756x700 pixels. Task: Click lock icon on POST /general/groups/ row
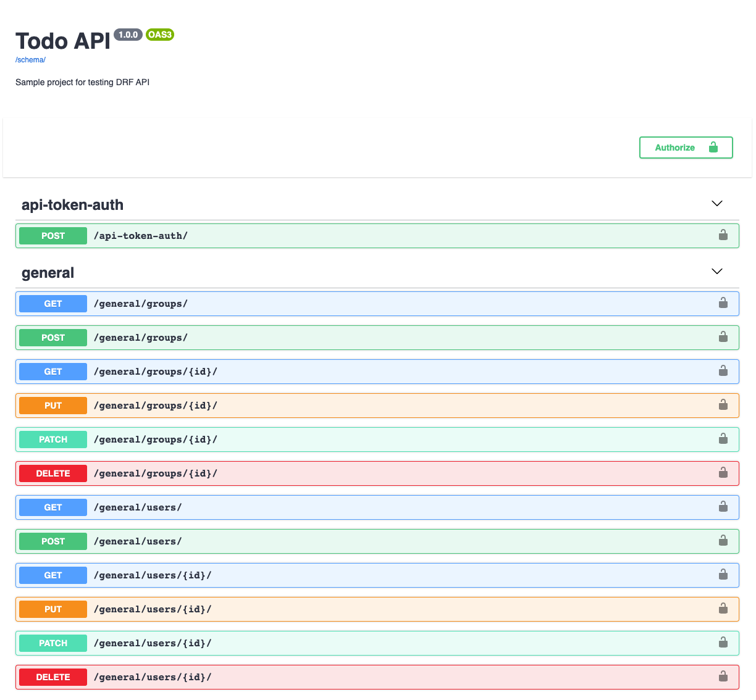pos(723,337)
